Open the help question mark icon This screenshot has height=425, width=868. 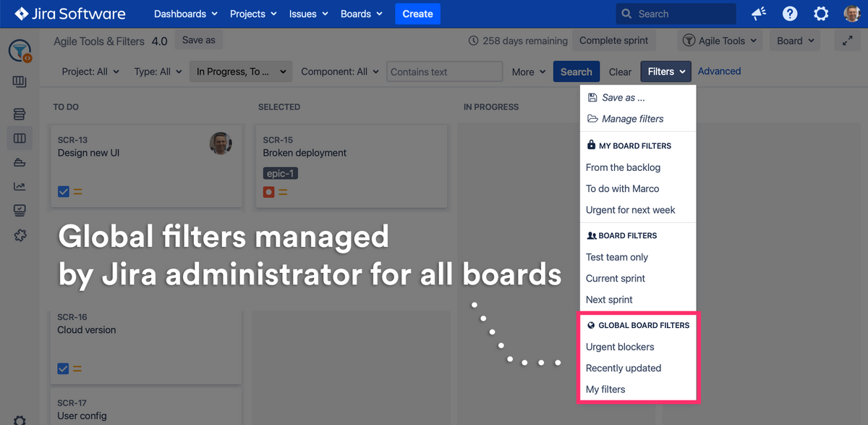pos(790,14)
